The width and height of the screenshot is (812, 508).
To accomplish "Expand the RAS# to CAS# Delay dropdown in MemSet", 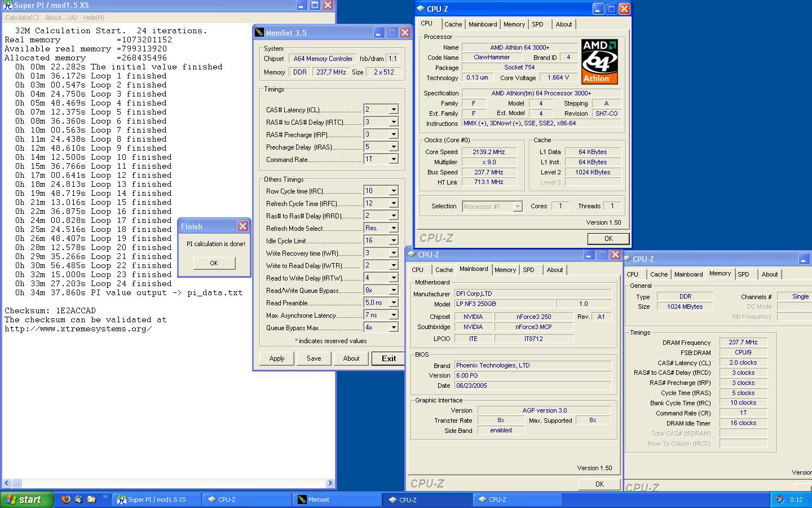I will 394,122.
